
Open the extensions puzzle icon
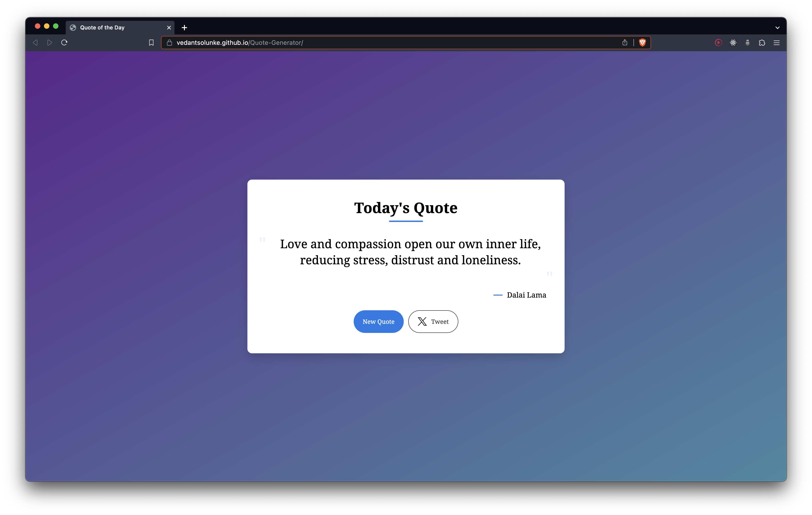click(762, 43)
